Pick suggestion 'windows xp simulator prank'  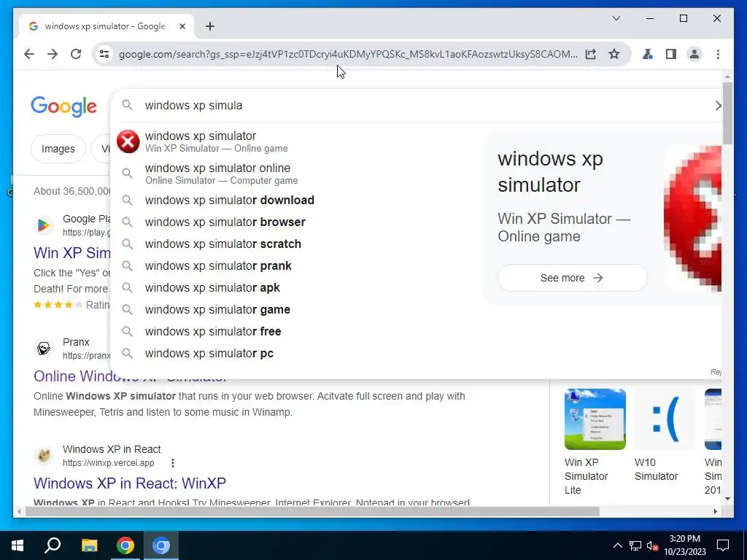[295, 265]
